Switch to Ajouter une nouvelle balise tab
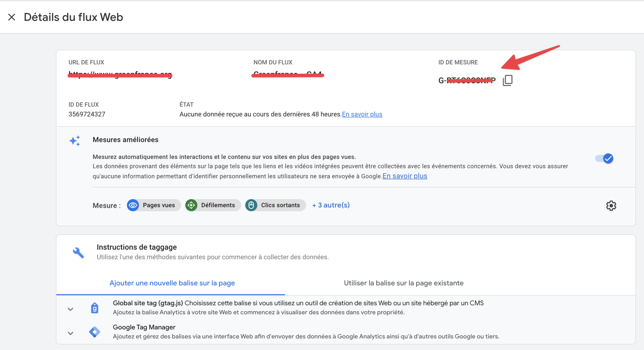The height and width of the screenshot is (350, 644). coord(172,283)
